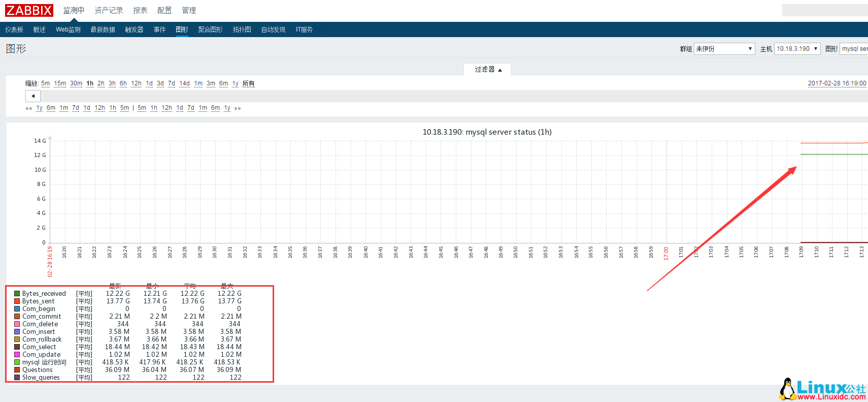Go to the Web监测 submenu
Image resolution: width=868 pixels, height=402 pixels.
point(68,29)
